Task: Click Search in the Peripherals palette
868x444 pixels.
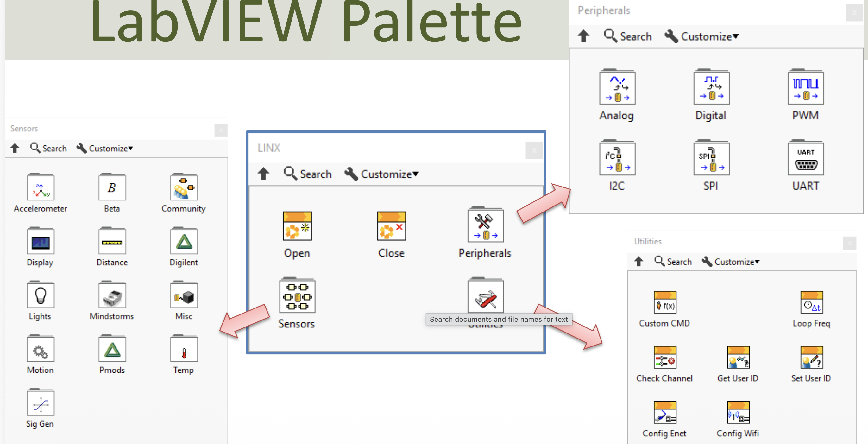Action: tap(628, 36)
